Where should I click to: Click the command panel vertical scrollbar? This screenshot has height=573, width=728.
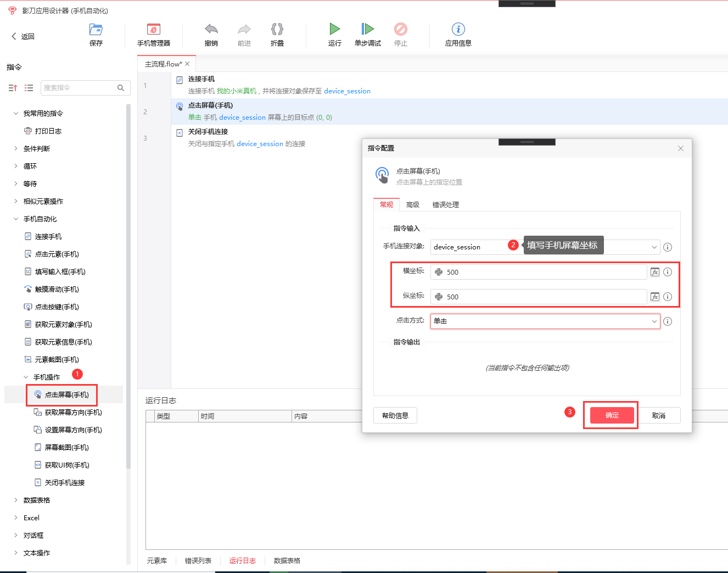[x=128, y=286]
